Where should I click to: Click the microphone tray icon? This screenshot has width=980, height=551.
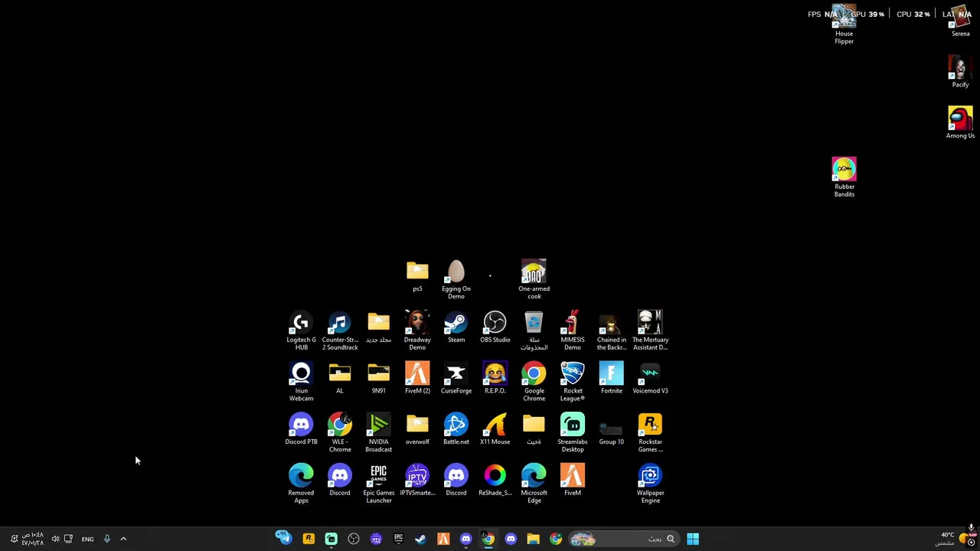(106, 539)
